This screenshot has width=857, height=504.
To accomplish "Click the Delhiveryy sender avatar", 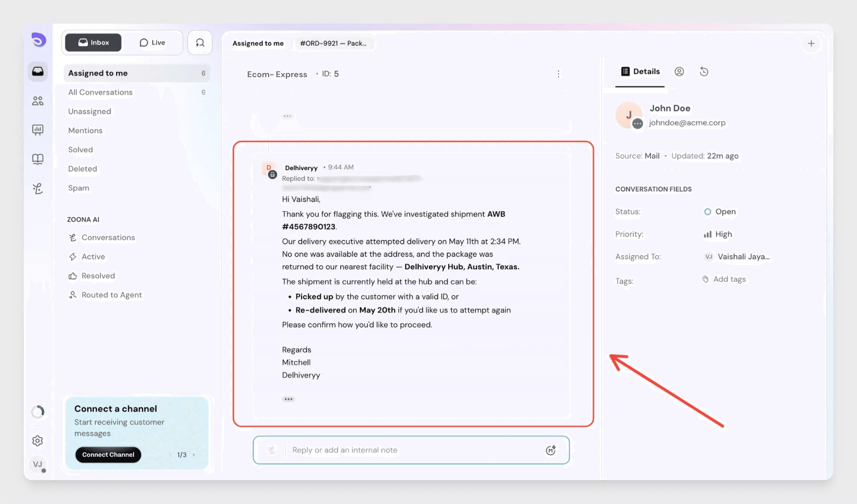I will coord(269,169).
